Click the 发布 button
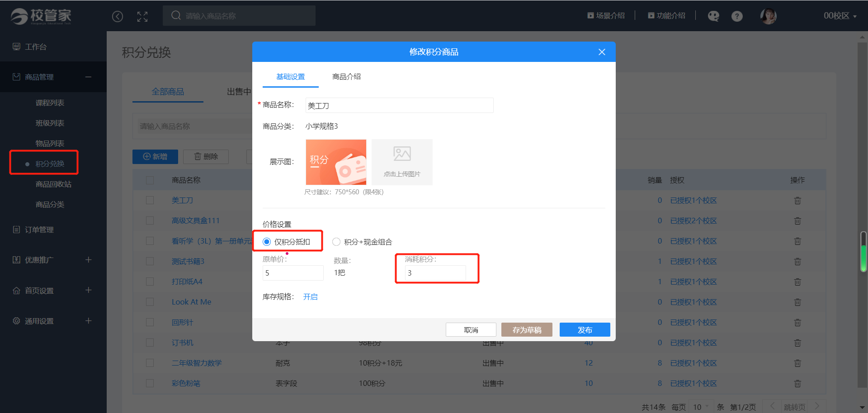Image resolution: width=868 pixels, height=413 pixels. [585, 330]
